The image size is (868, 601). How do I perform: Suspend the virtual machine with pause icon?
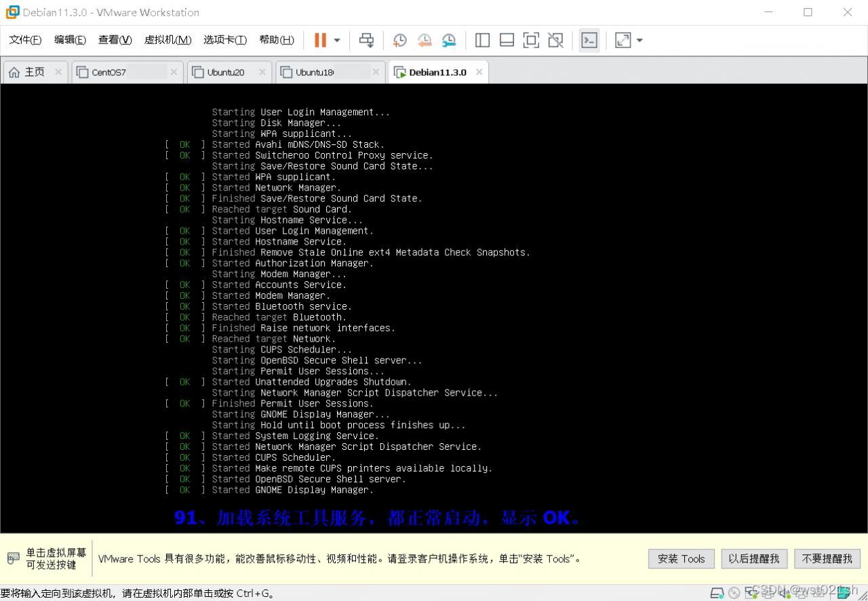point(320,40)
